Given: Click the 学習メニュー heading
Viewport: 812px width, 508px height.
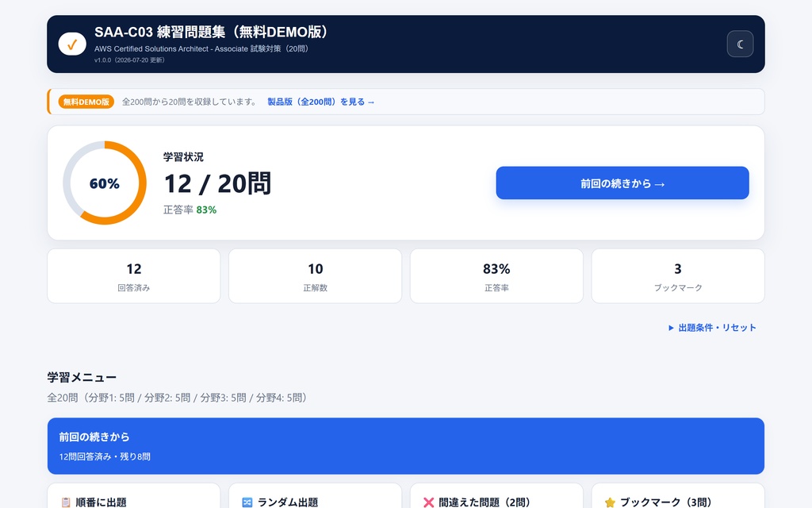Looking at the screenshot, I should coord(82,377).
